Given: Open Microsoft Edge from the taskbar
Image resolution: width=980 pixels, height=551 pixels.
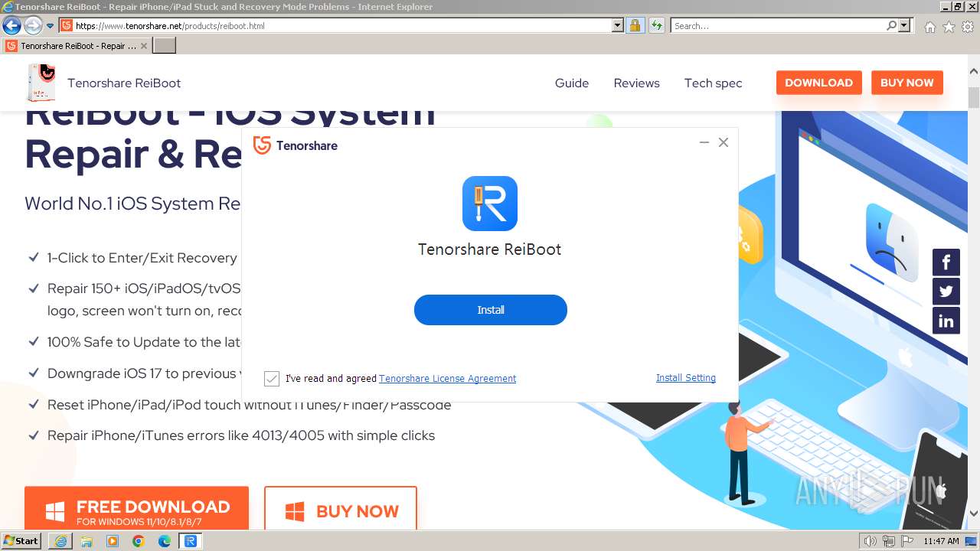Looking at the screenshot, I should (165, 541).
